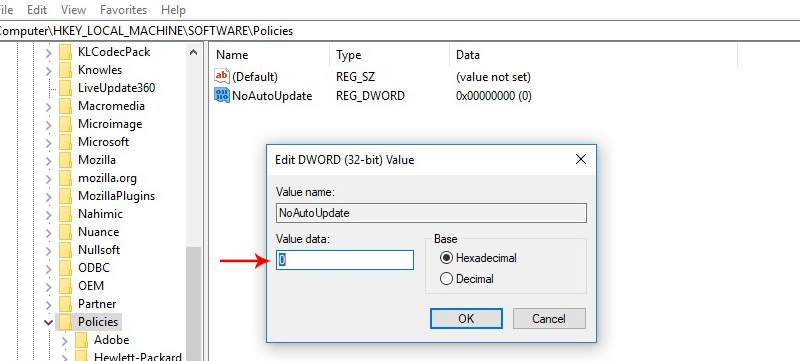Click the OEM folder icon
This screenshot has height=361, width=800.
pyautogui.click(x=65, y=286)
